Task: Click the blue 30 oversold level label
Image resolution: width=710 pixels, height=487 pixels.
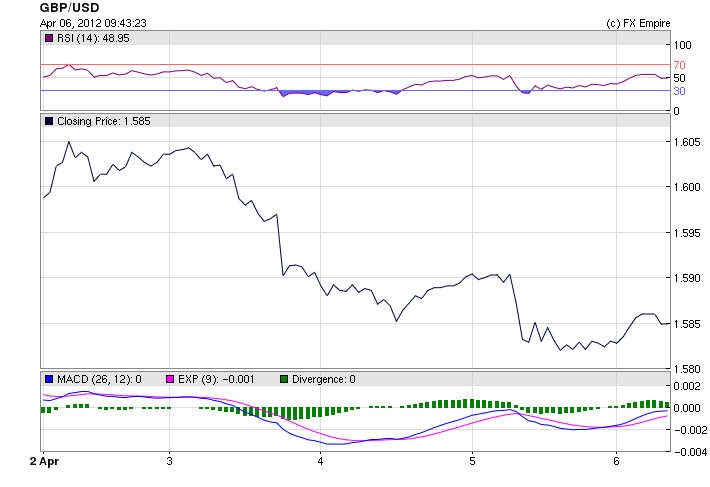Action: (x=679, y=91)
